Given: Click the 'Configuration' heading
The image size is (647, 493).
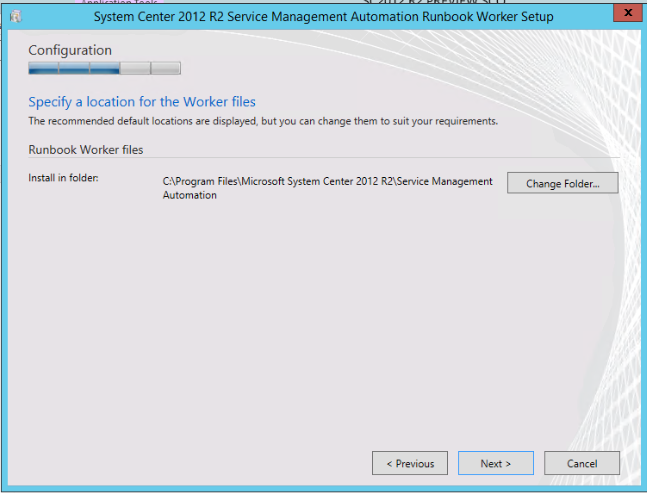Looking at the screenshot, I should [70, 50].
